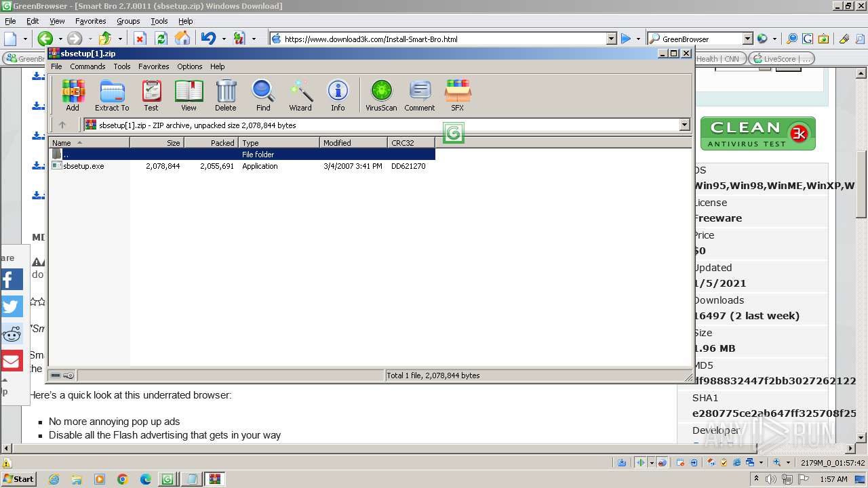Click the Delete trash icon

click(226, 96)
